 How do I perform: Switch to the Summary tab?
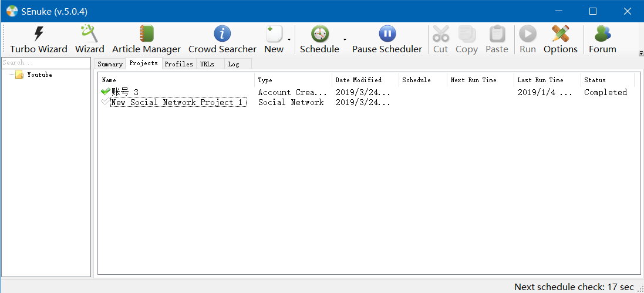pyautogui.click(x=110, y=64)
